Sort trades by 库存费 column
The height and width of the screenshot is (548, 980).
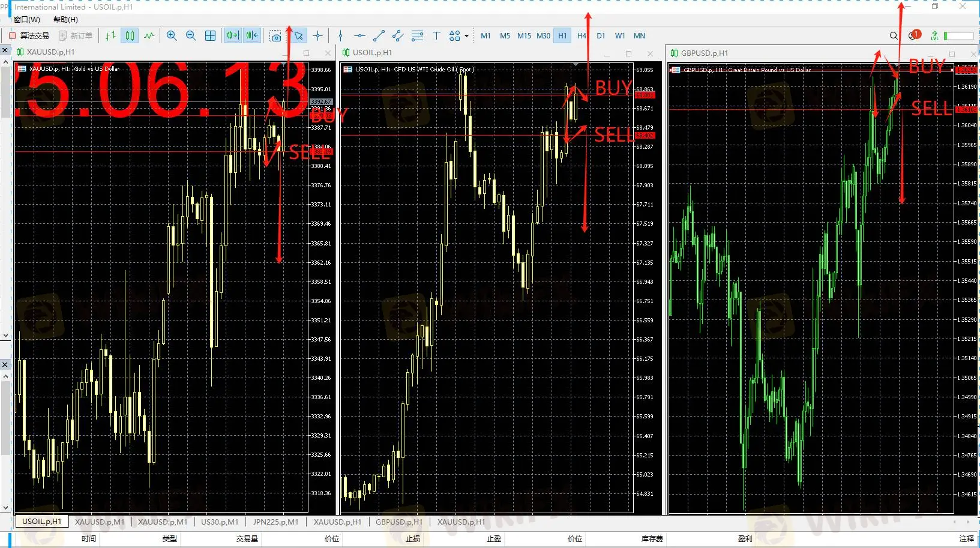point(652,539)
